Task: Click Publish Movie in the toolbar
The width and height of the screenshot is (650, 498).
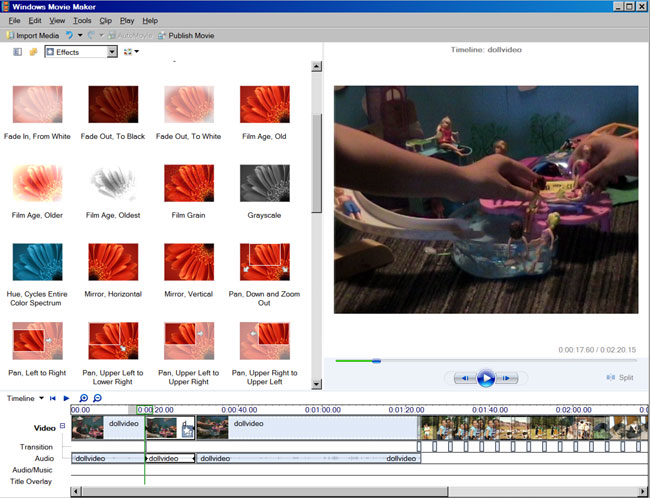Action: click(x=186, y=36)
